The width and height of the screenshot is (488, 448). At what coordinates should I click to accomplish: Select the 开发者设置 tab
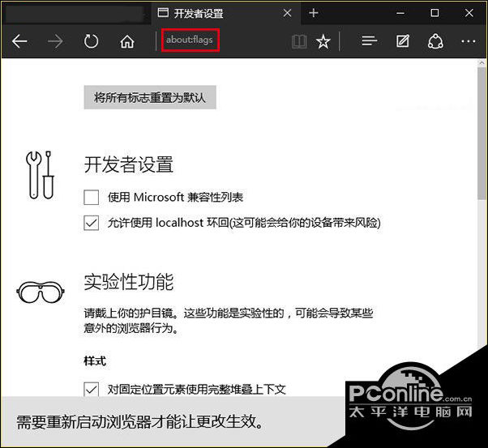tap(226, 13)
